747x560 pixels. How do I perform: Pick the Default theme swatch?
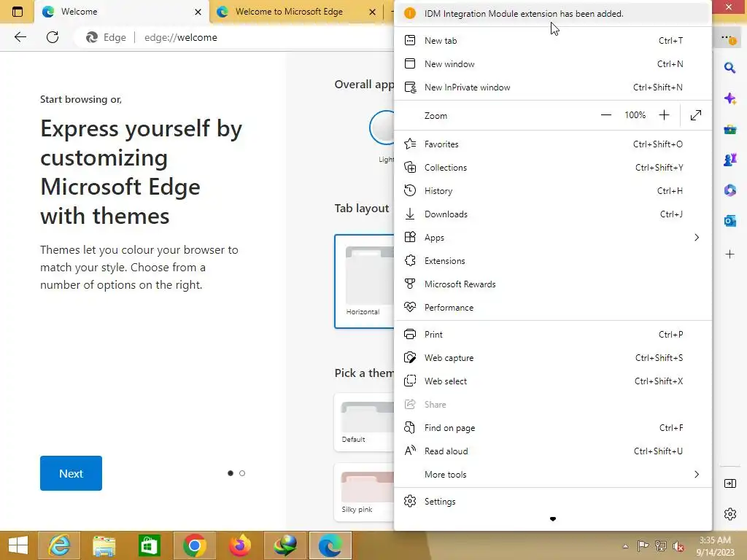pyautogui.click(x=365, y=422)
